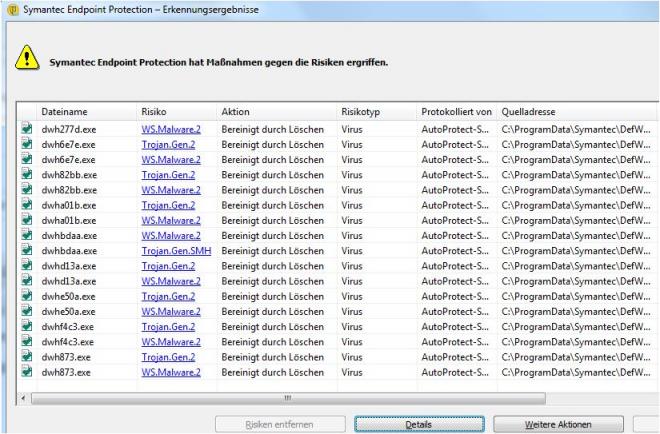Sort by the Risiko column header
This screenshot has width=660, height=434.
pos(177,112)
